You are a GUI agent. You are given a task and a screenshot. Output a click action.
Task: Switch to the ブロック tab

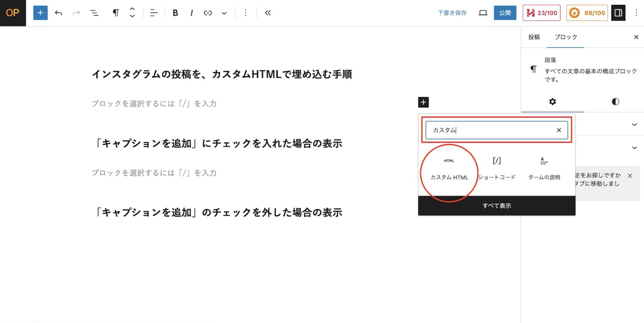pos(565,37)
